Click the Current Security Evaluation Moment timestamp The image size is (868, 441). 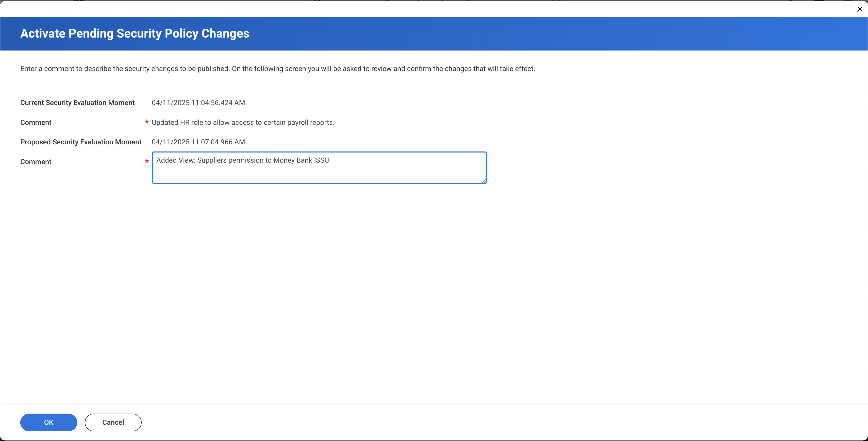point(198,103)
